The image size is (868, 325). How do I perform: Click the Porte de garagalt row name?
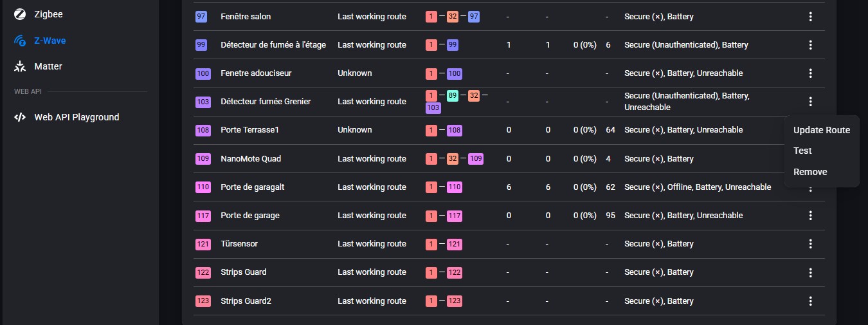(x=252, y=187)
